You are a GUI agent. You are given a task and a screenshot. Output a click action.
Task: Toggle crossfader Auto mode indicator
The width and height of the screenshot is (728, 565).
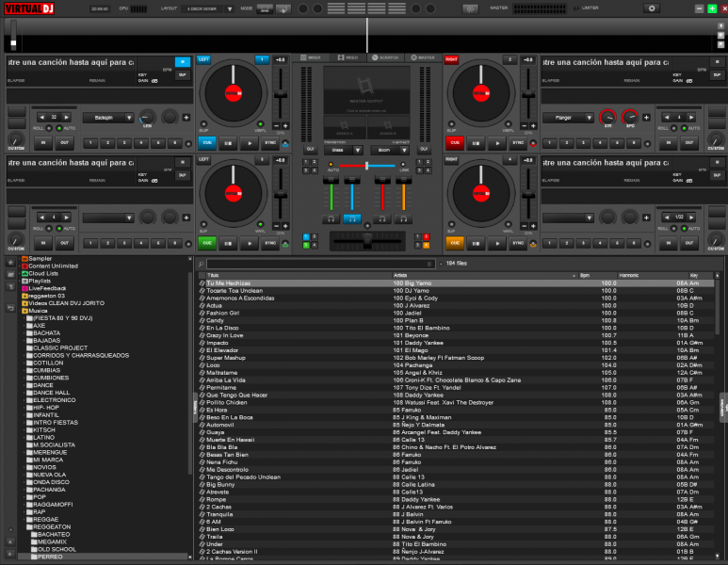[331, 165]
